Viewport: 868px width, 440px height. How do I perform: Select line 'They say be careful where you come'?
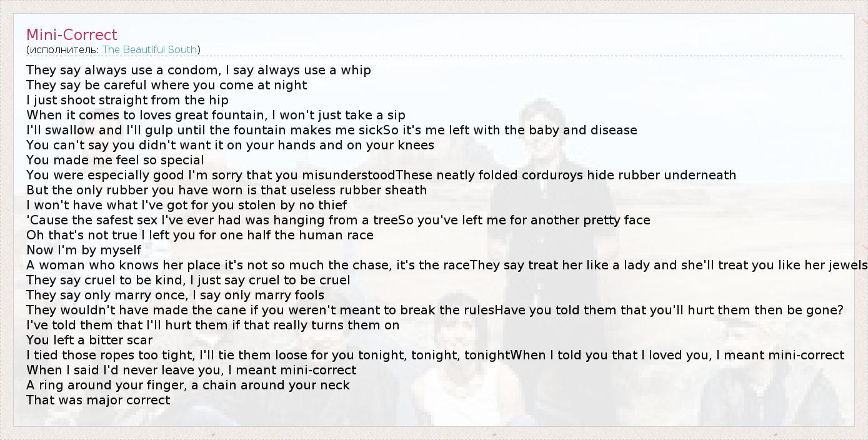click(167, 85)
